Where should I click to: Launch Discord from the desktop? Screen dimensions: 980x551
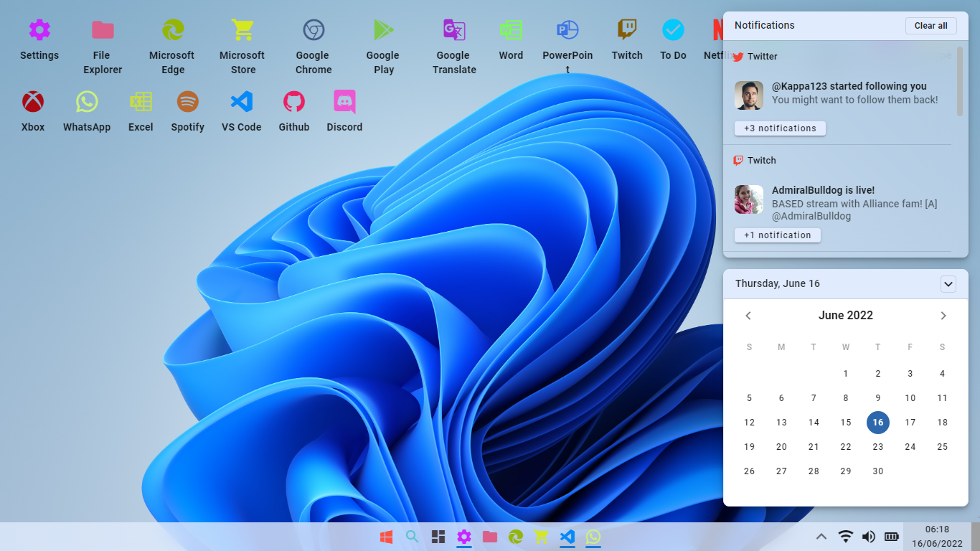(x=344, y=112)
